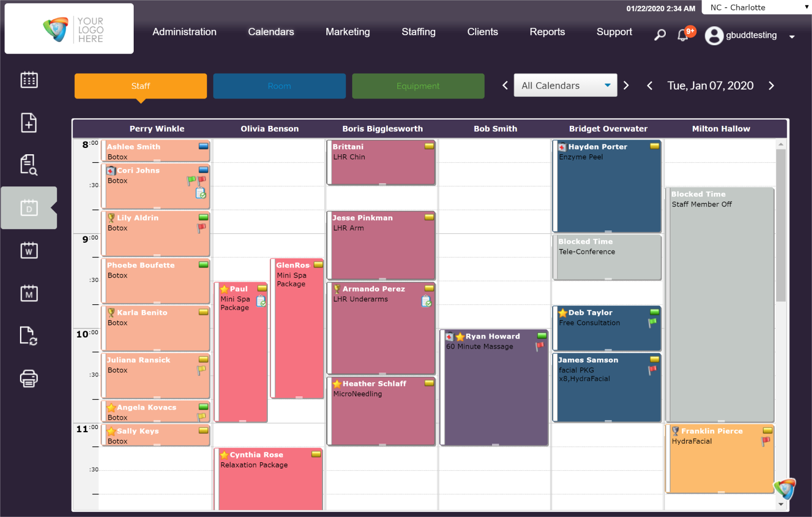Screen dimensions: 812x517
Task: Open the NC - Charlotte location dropdown
Action: click(758, 7)
